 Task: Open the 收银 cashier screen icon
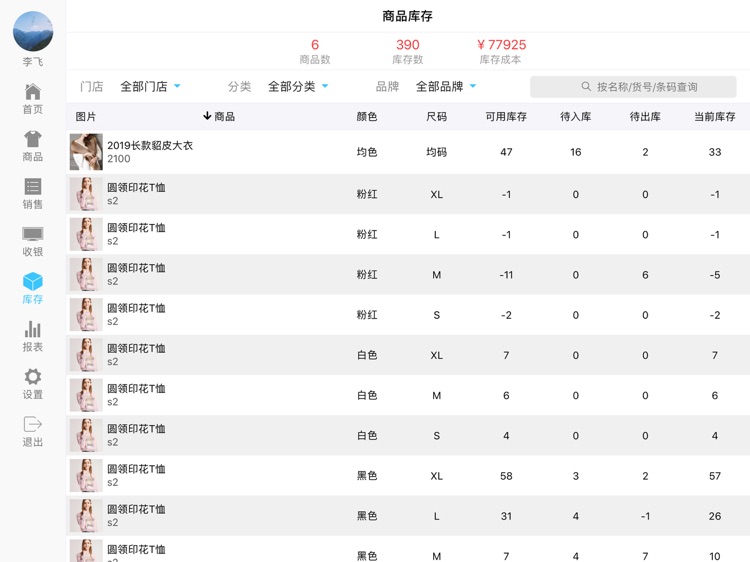(x=33, y=234)
